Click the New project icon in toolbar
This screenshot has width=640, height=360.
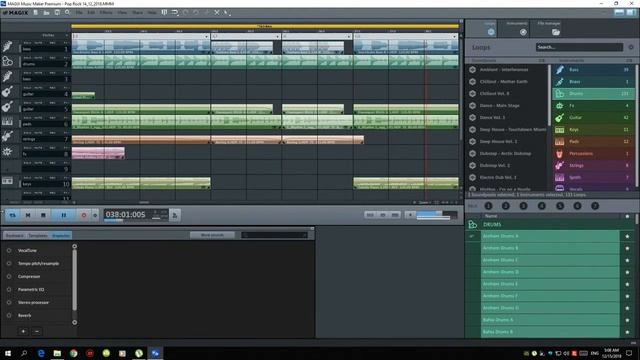pyautogui.click(x=36, y=13)
